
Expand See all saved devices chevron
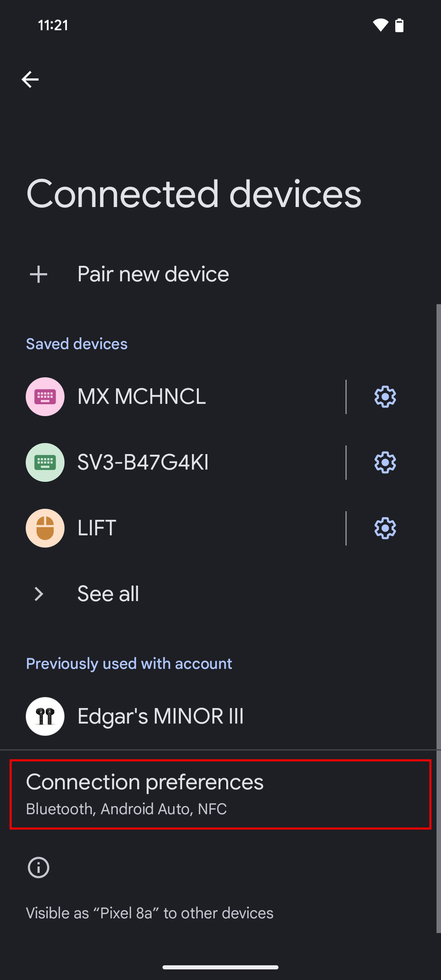39,594
